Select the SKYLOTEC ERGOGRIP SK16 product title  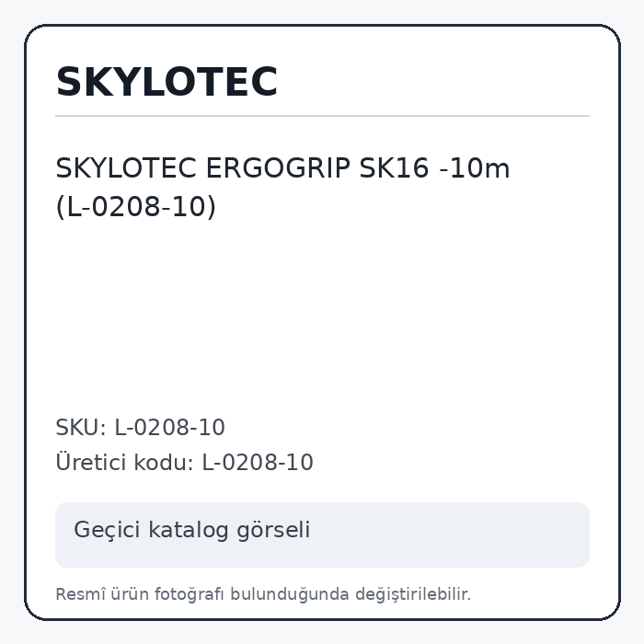click(x=282, y=188)
